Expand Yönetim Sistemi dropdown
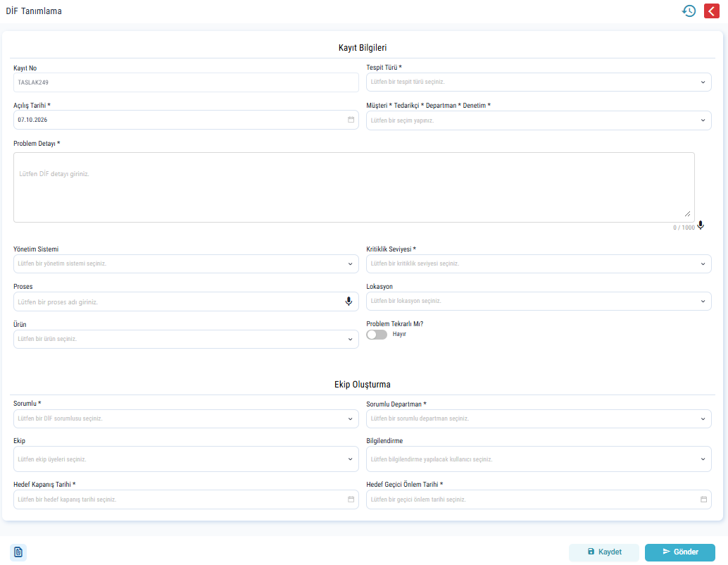 pyautogui.click(x=186, y=264)
